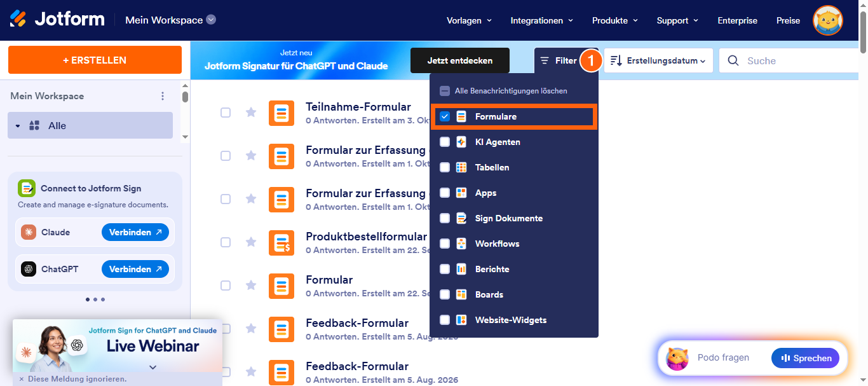Click the Live Webinar banner image

tap(118, 345)
